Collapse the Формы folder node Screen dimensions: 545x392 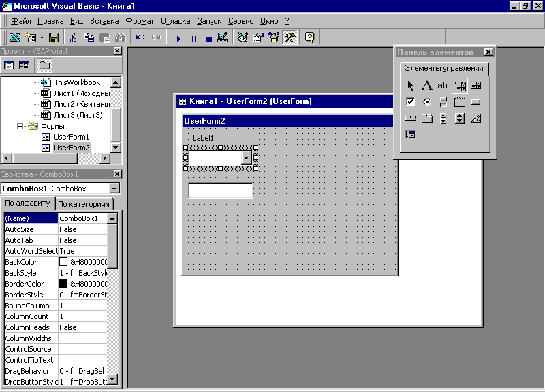click(20, 126)
